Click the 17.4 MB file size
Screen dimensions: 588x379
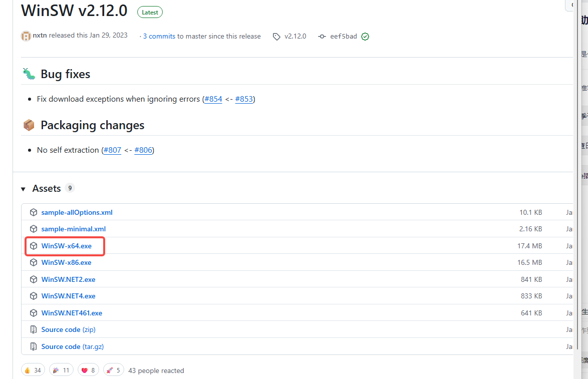tap(529, 246)
